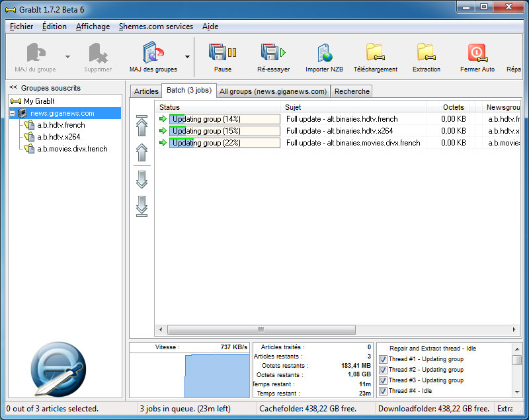529x420 pixels.
Task: Collapse panel with the << arrows
Action: [x=13, y=87]
